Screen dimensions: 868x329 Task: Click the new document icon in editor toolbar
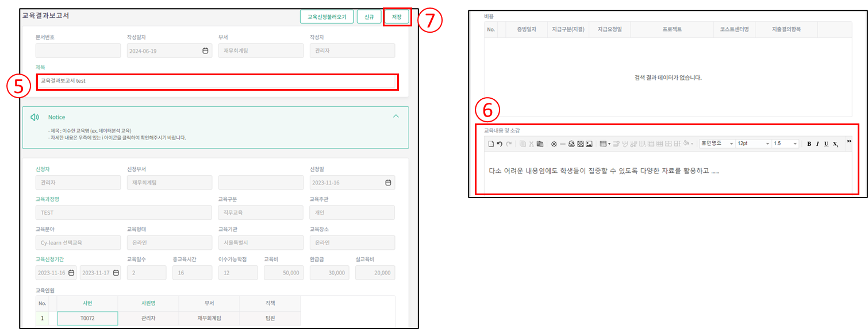[491, 144]
